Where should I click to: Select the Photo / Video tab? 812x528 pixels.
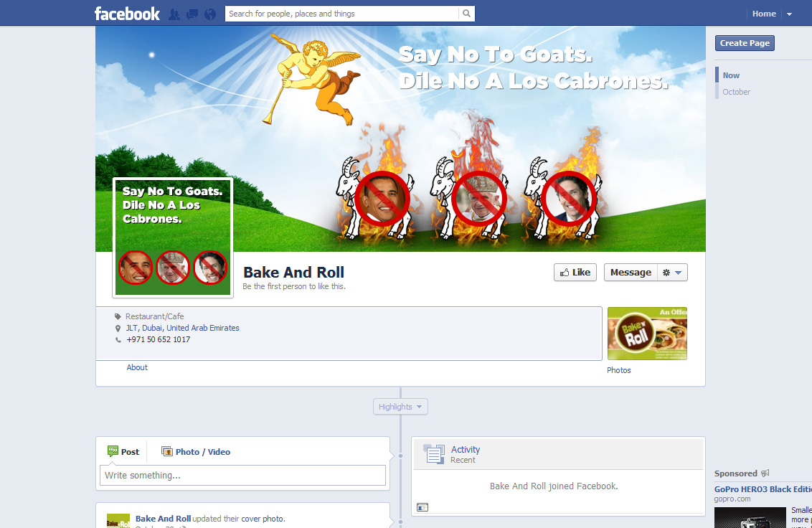(196, 452)
